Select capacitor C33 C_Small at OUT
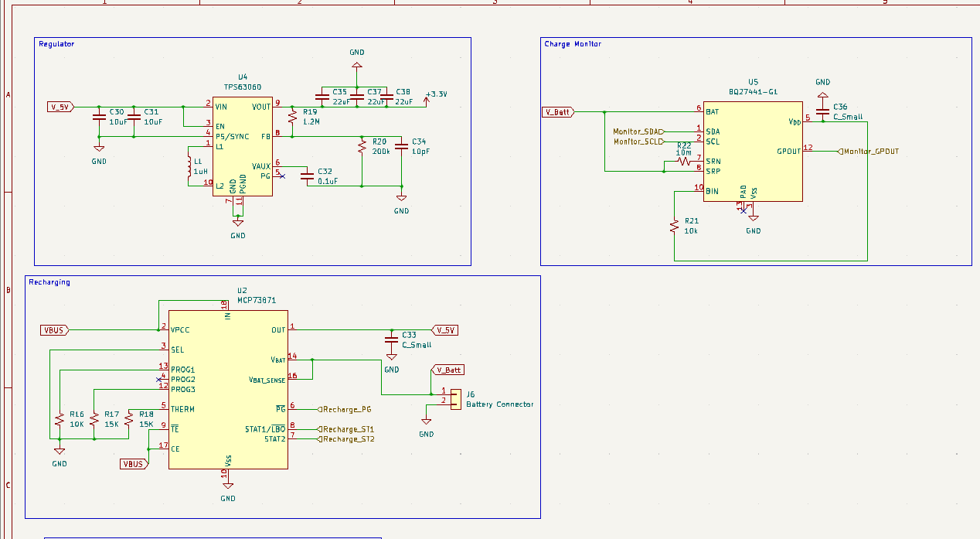This screenshot has width=980, height=539. coord(390,339)
